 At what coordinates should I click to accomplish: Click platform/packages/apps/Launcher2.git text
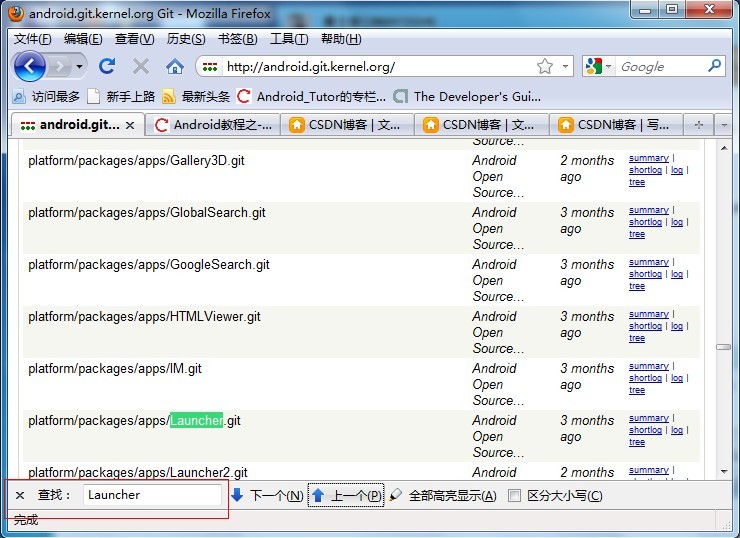point(138,472)
